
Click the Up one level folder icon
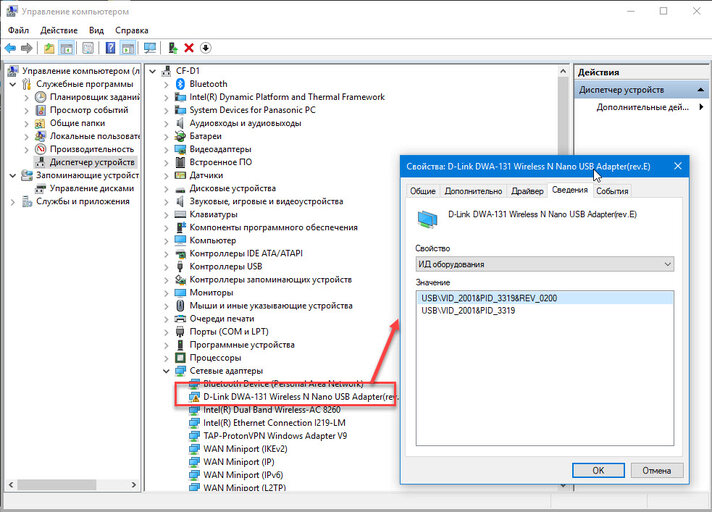pos(49,48)
